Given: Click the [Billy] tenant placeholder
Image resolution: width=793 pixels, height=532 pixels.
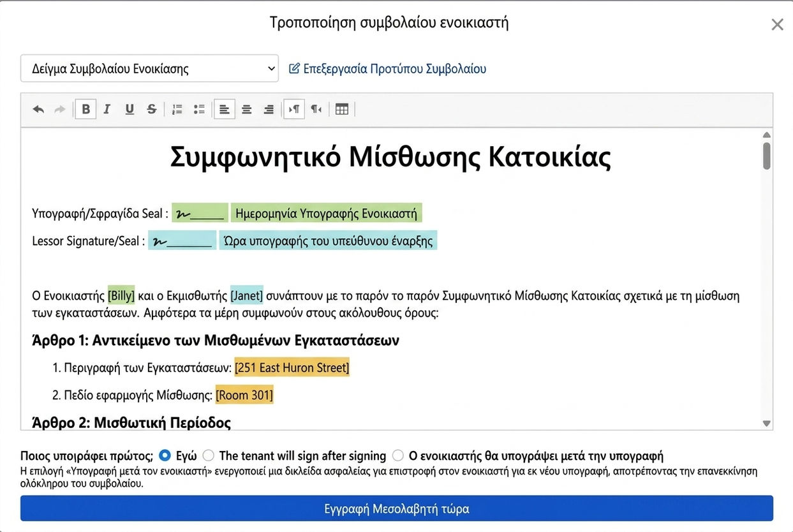Looking at the screenshot, I should tap(121, 295).
